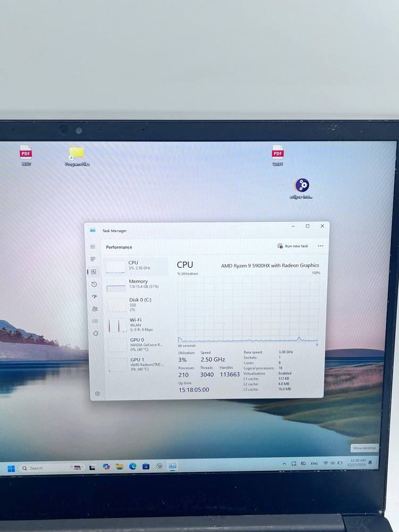
Task: Open the Services page icon
Action: click(x=96, y=334)
